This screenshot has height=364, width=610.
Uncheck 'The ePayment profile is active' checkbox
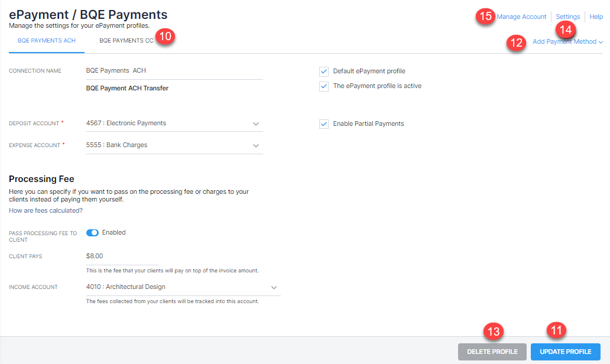pyautogui.click(x=324, y=86)
